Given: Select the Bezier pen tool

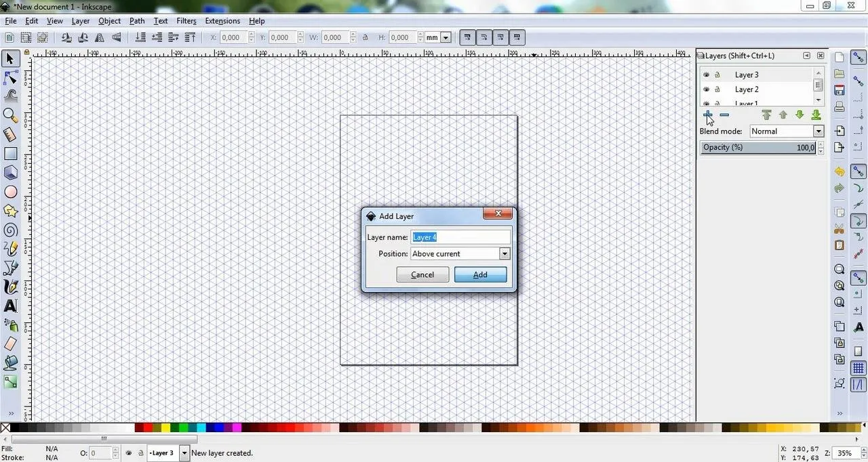Looking at the screenshot, I should click(10, 268).
